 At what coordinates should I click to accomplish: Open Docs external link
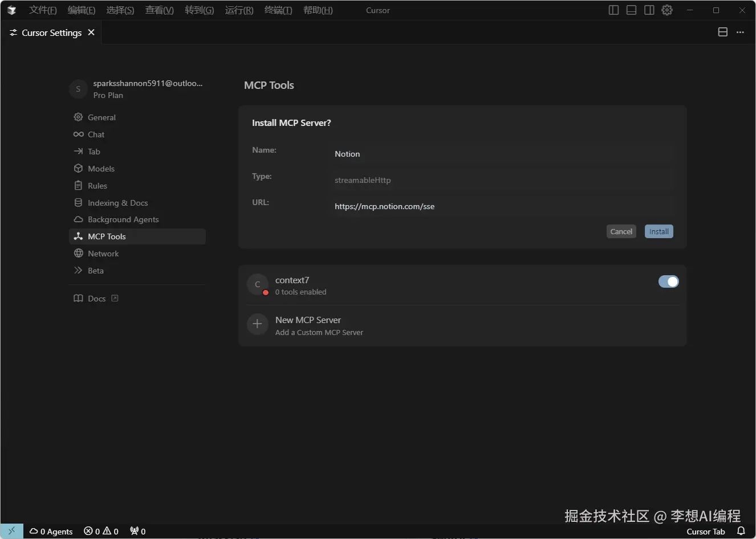pyautogui.click(x=96, y=299)
